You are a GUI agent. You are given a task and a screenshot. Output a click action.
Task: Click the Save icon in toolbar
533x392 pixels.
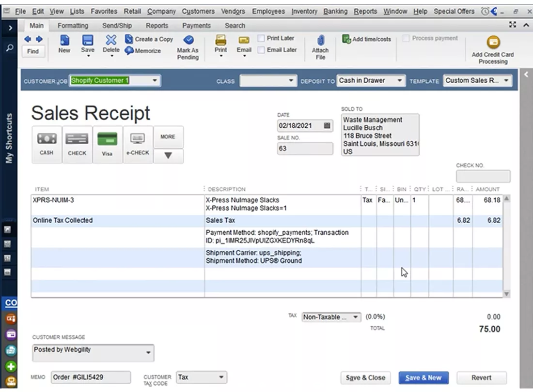click(88, 41)
